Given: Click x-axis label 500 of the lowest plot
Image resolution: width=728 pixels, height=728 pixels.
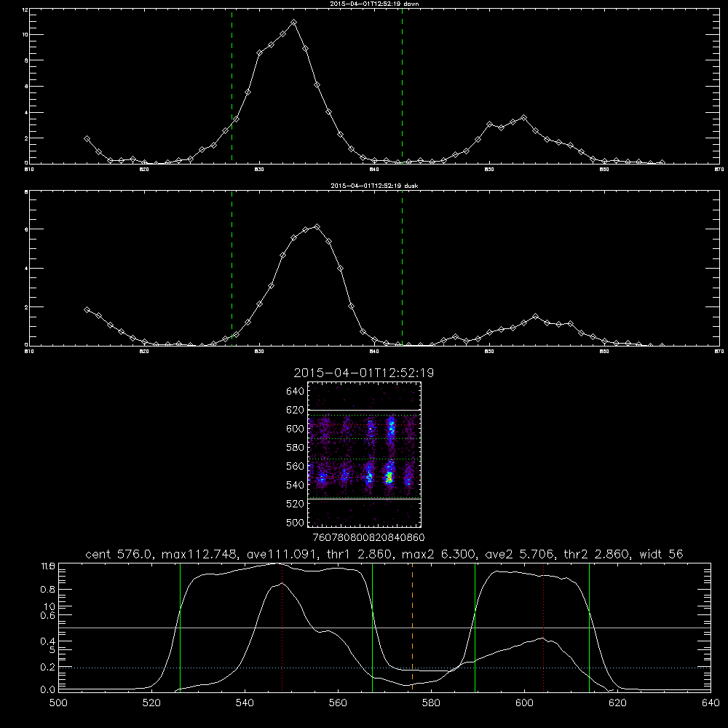Looking at the screenshot, I should coord(58,703).
